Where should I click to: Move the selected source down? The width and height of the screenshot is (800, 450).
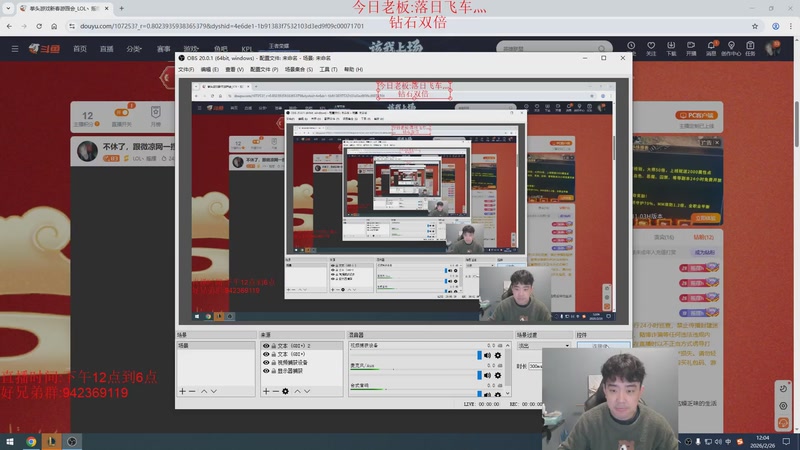point(307,391)
